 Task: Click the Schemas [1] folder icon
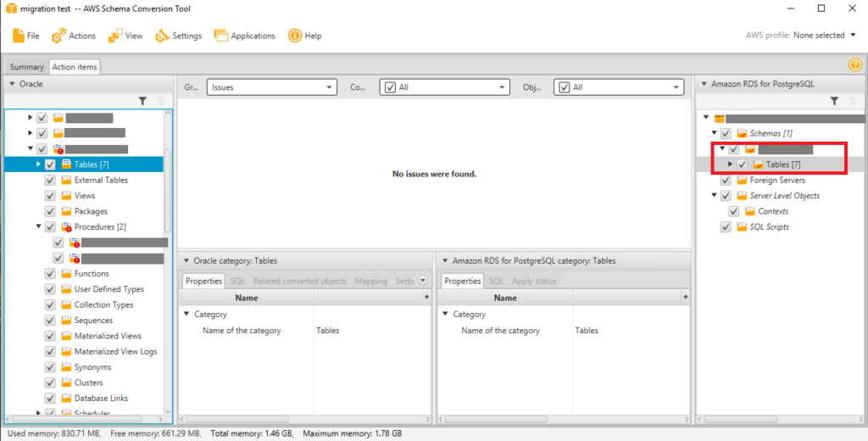coord(742,133)
